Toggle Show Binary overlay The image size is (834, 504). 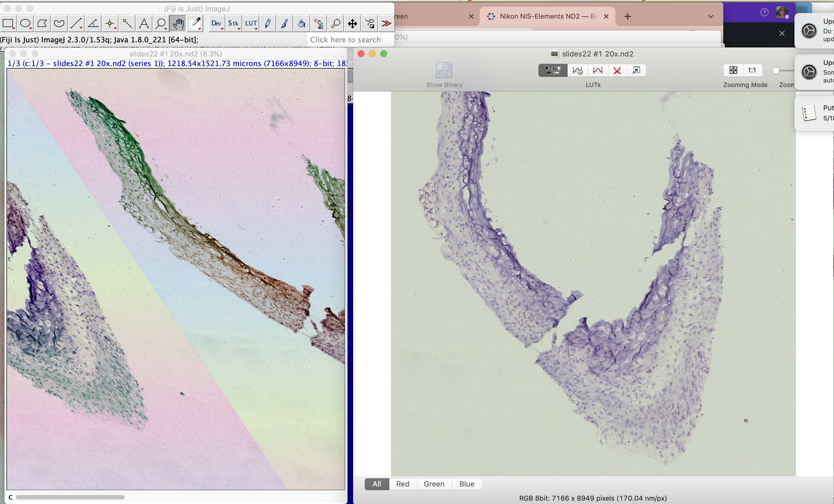coord(444,70)
